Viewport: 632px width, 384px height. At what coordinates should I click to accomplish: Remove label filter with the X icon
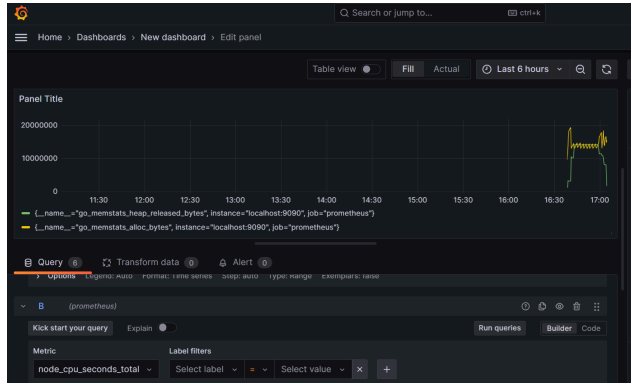pyautogui.click(x=360, y=369)
